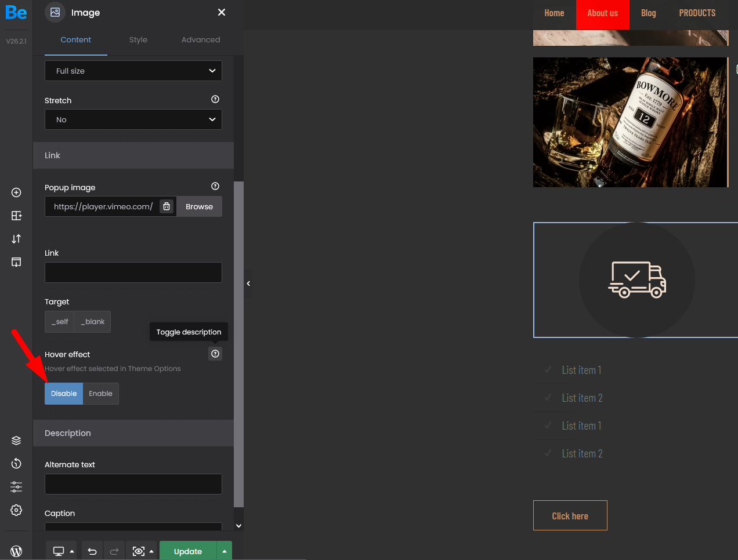738x560 pixels.
Task: Click the reorder up-down arrows icon
Action: point(16,239)
